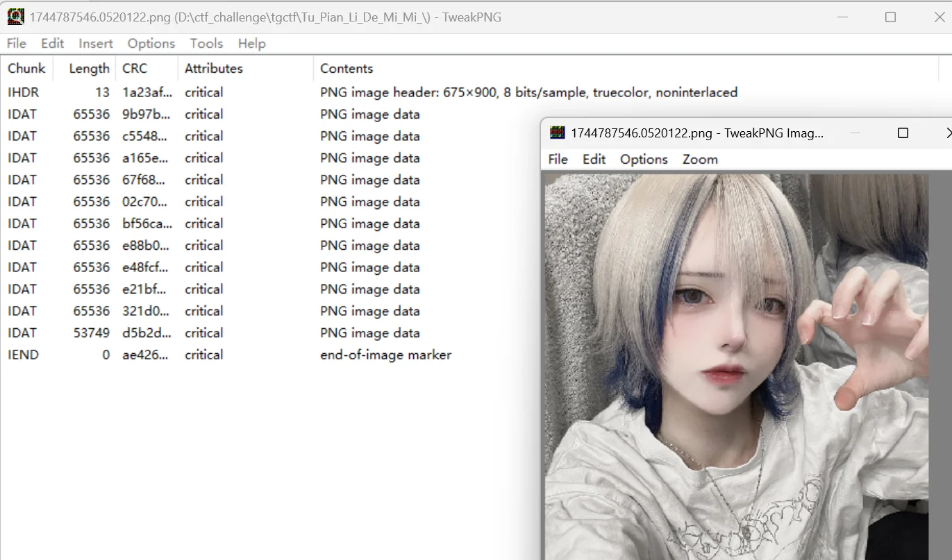Open the Zoom menu in image viewer
This screenshot has width=952, height=560.
click(x=699, y=160)
